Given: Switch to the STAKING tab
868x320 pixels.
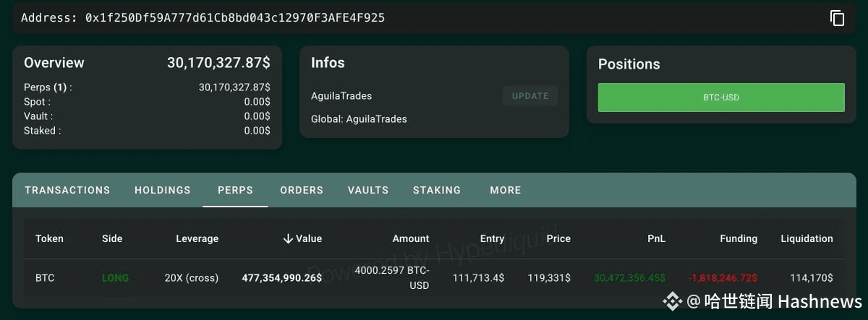Looking at the screenshot, I should (x=437, y=190).
